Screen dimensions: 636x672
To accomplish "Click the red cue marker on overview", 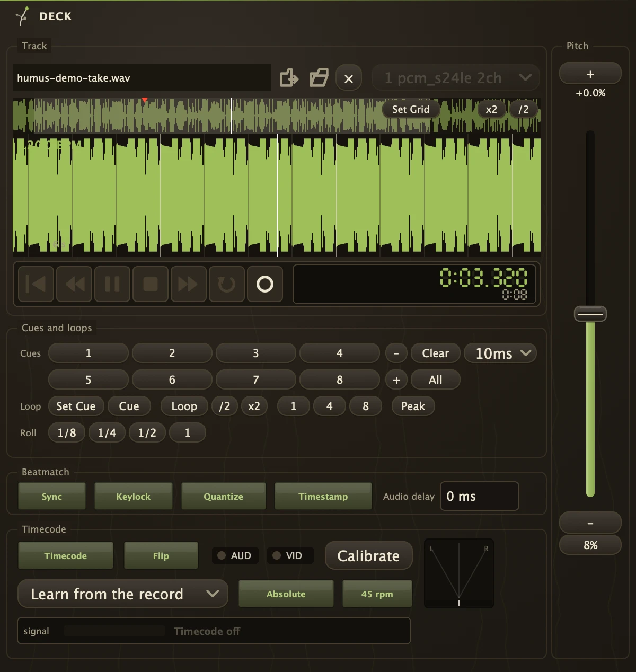I will [x=145, y=100].
